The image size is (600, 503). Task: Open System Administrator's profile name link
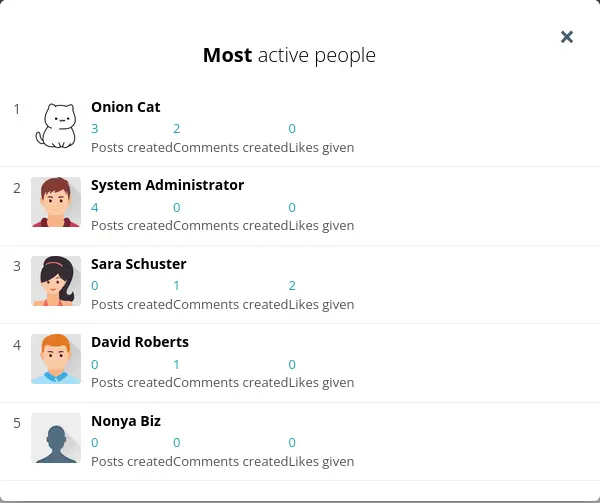167,185
